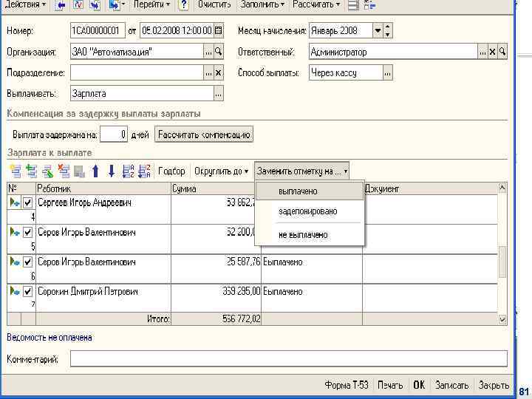Delete row with the red X icon
The image size is (532, 399).
point(64,171)
